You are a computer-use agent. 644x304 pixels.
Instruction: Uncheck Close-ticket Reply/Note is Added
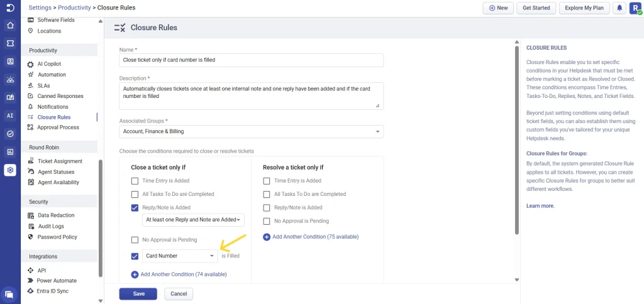(x=135, y=208)
